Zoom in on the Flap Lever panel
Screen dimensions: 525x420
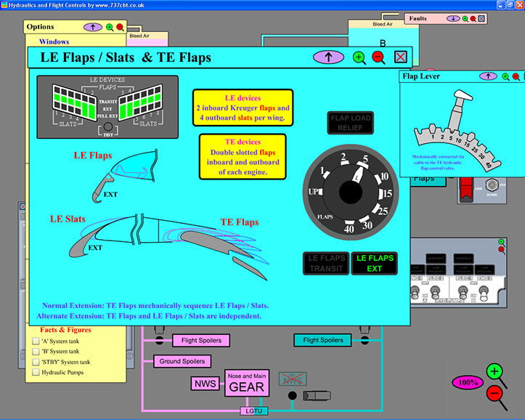click(x=505, y=76)
